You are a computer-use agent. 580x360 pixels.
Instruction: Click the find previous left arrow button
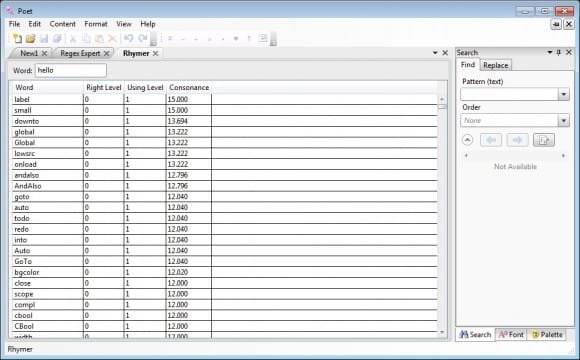point(491,140)
